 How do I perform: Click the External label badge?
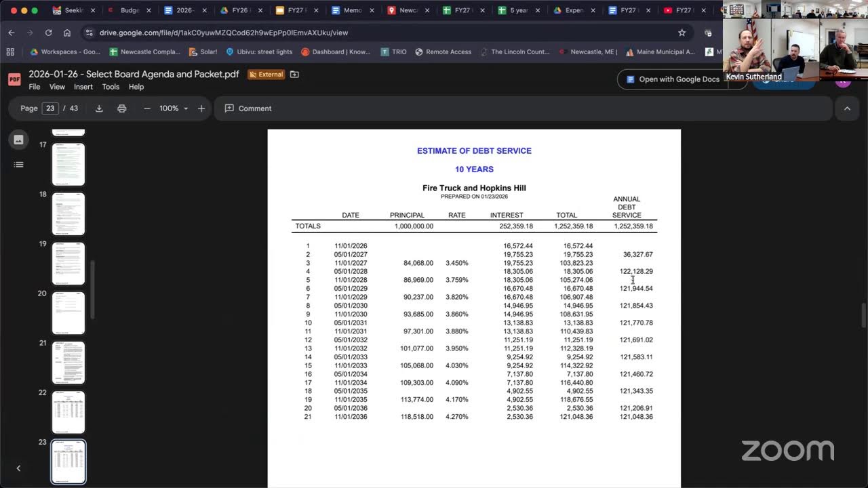[266, 75]
